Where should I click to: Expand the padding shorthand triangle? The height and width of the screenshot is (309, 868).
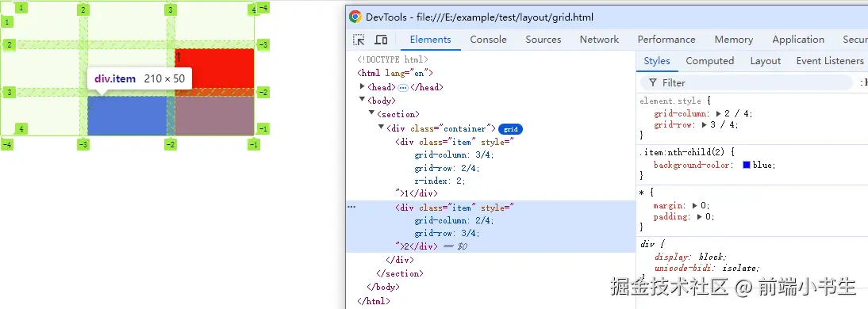point(700,216)
